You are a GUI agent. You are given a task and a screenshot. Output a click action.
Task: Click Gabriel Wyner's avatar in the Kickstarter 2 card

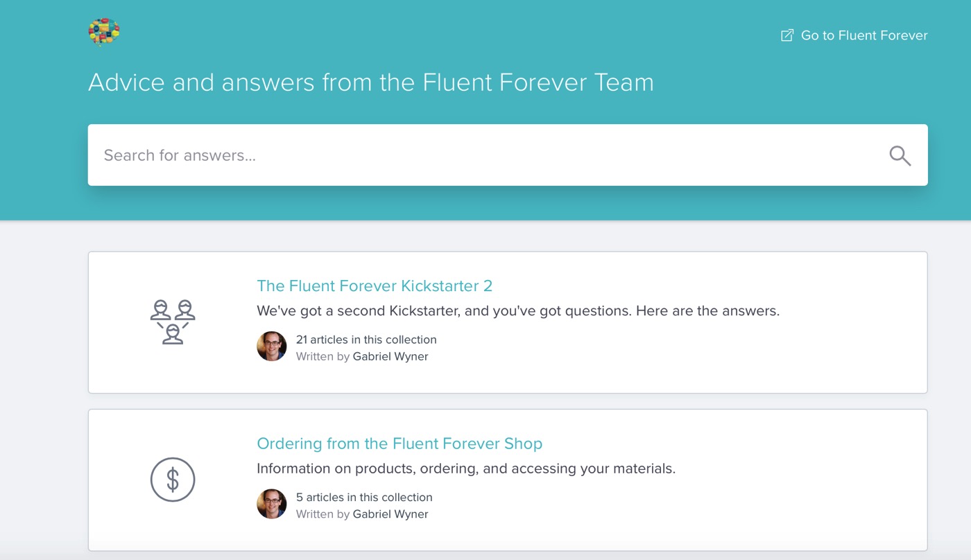[x=272, y=347]
